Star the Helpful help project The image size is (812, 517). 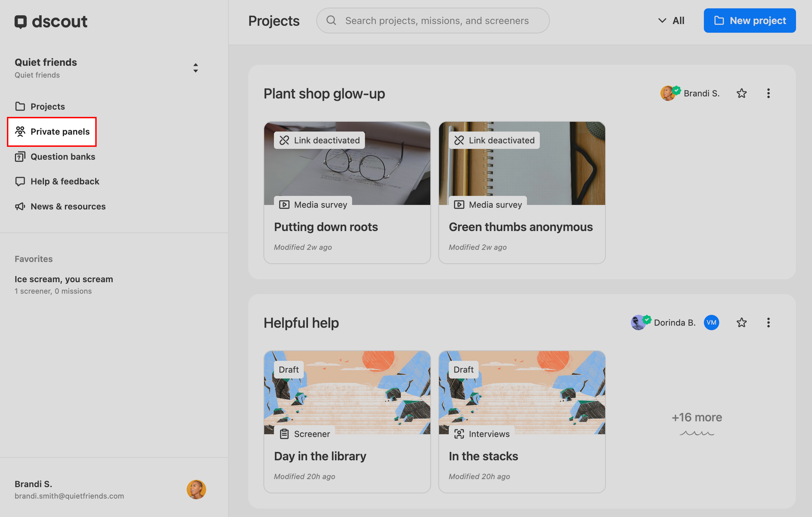(x=741, y=323)
